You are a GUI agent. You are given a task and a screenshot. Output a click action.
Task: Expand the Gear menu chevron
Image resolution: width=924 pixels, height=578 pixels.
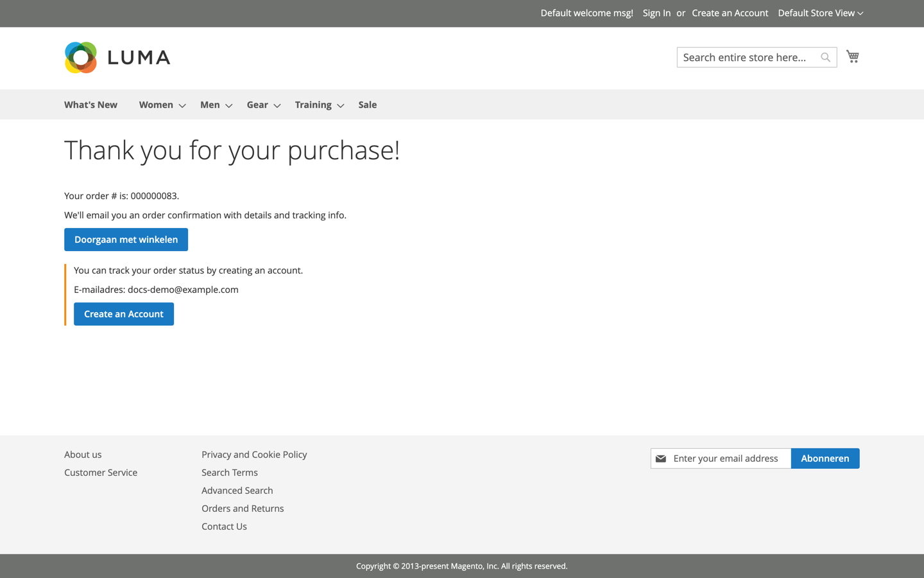tap(277, 105)
